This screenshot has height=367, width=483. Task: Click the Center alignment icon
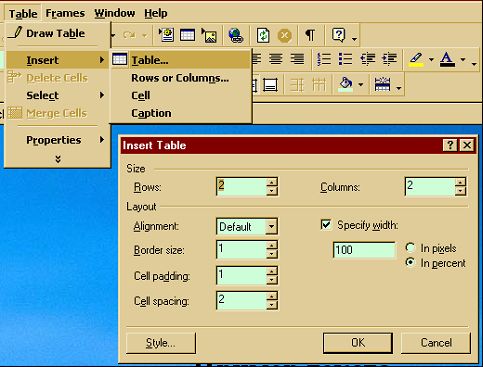(x=276, y=59)
